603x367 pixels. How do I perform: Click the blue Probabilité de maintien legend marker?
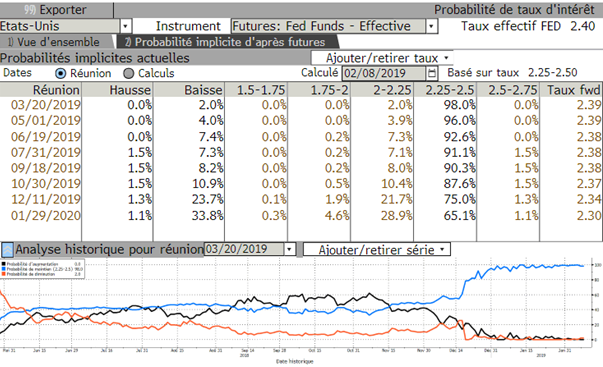[4, 269]
